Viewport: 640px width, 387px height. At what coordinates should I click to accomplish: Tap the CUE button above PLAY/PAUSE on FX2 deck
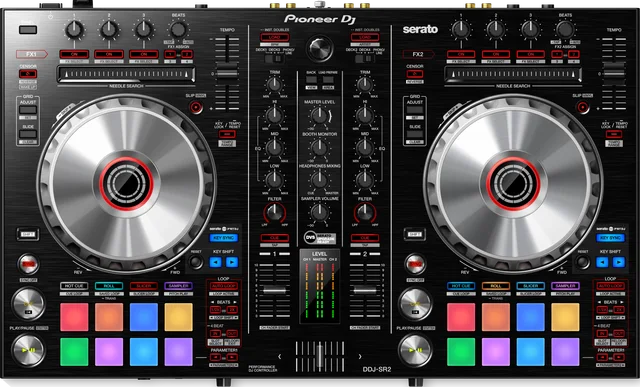tap(415, 304)
